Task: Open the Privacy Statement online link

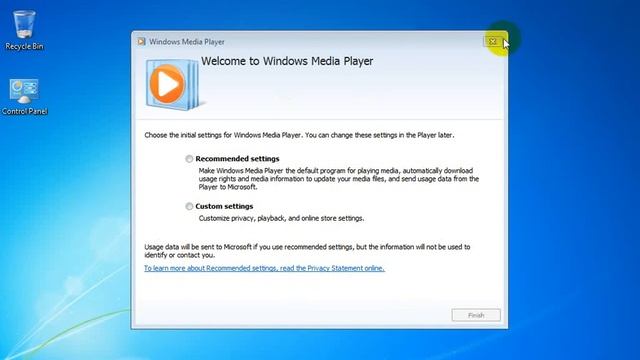Action: 264,268
